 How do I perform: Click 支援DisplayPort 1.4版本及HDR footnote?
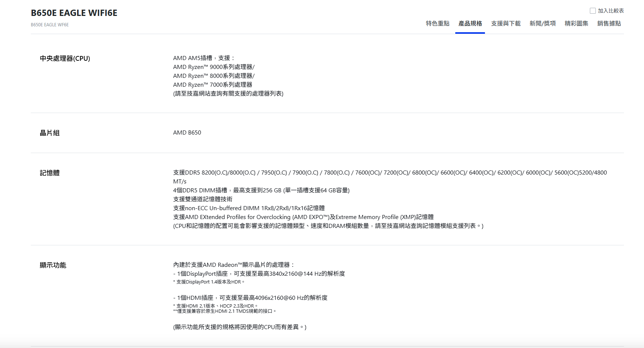pos(209,282)
